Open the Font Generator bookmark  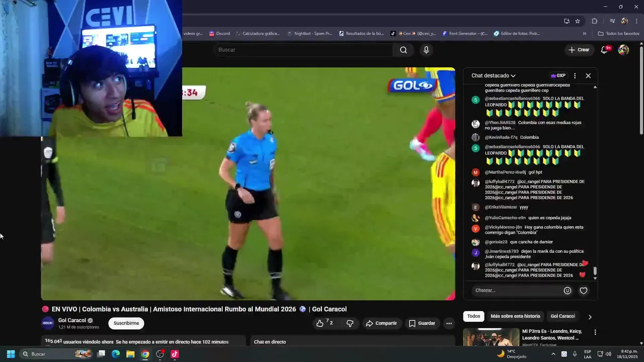pos(465,34)
